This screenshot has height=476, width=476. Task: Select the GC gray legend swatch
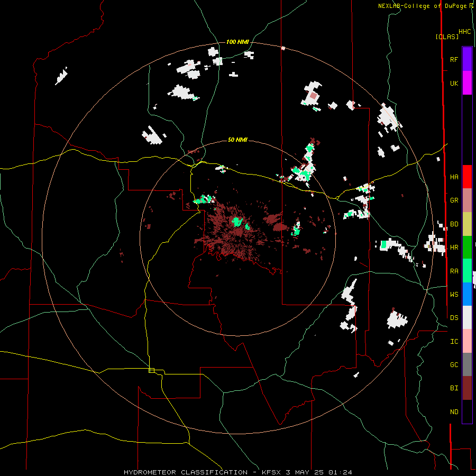467,364
